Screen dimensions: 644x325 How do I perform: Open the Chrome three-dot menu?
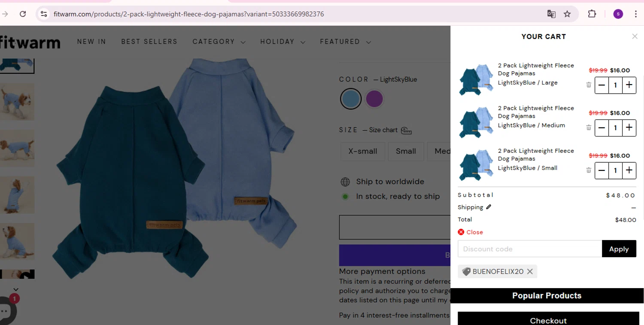(x=636, y=14)
